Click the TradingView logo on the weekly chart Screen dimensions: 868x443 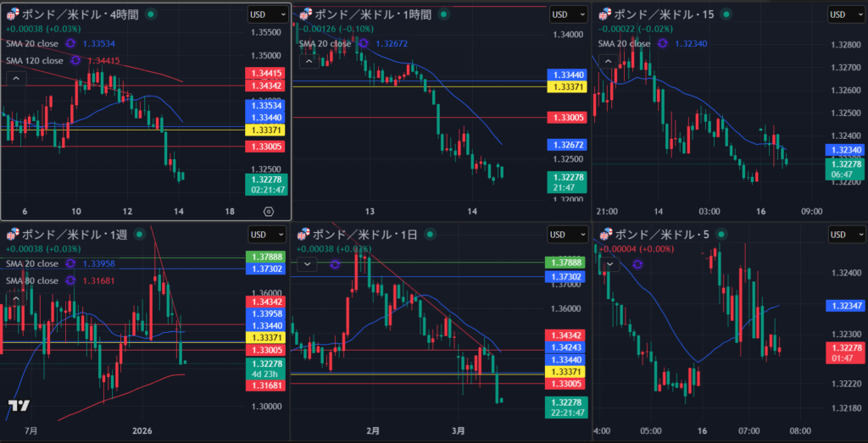pyautogui.click(x=19, y=406)
